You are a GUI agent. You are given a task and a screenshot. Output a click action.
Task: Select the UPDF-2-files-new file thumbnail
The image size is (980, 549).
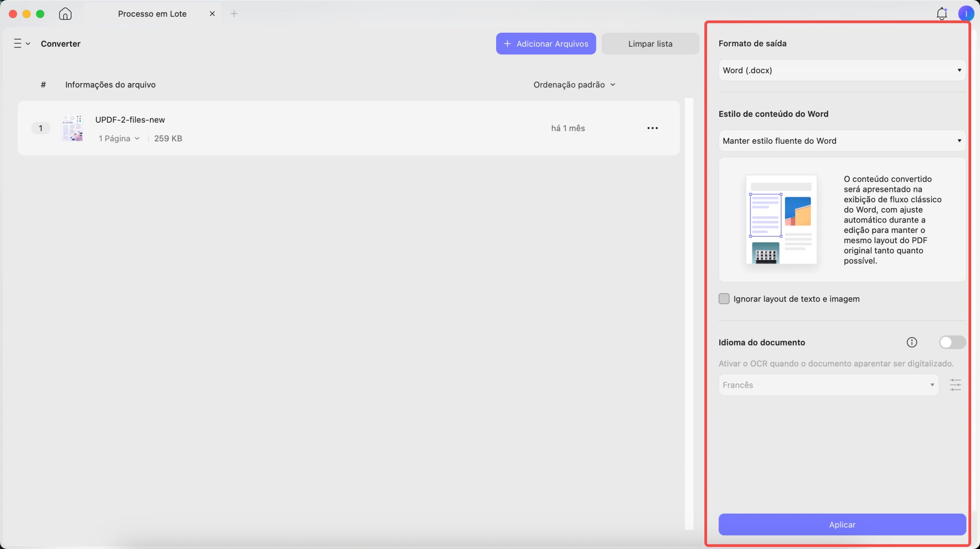point(72,128)
